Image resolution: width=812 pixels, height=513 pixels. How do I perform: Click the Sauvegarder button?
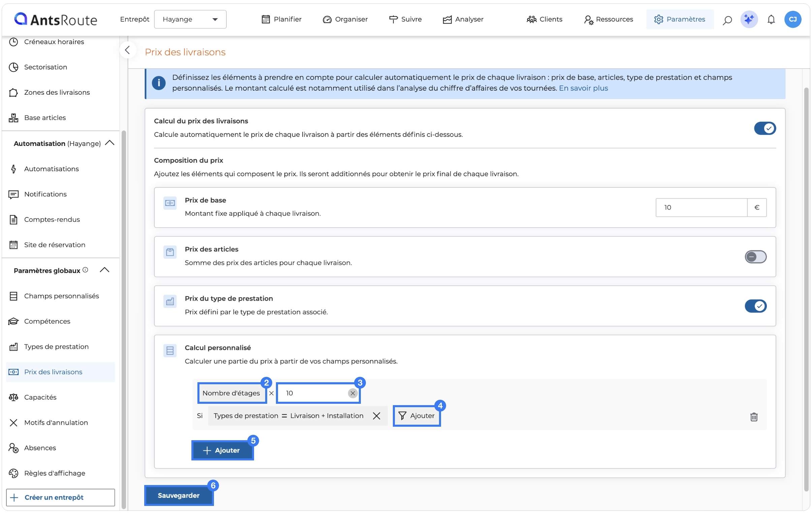pos(179,495)
